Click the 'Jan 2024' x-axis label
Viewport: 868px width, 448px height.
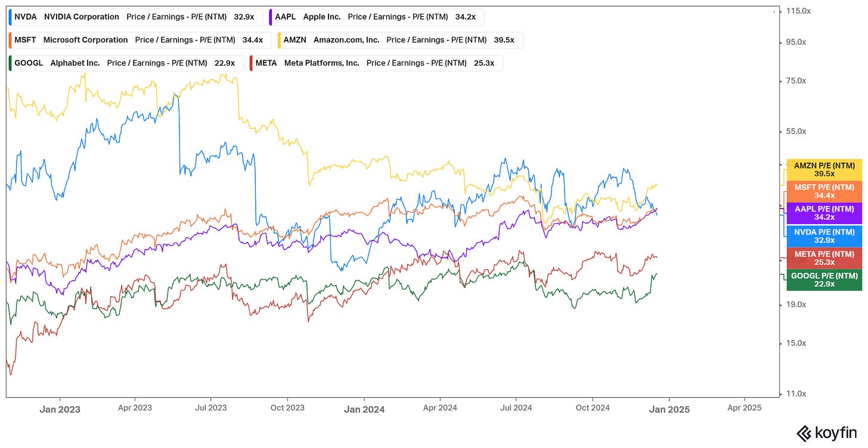(364, 409)
